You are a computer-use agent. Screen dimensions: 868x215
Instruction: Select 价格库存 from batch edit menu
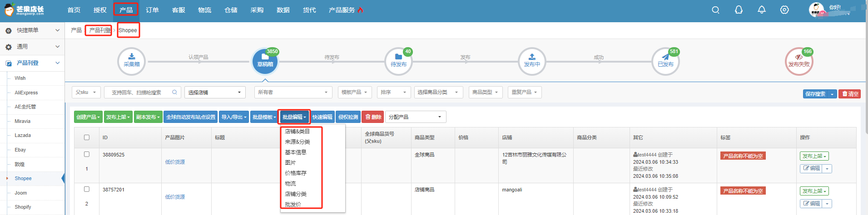(296, 173)
